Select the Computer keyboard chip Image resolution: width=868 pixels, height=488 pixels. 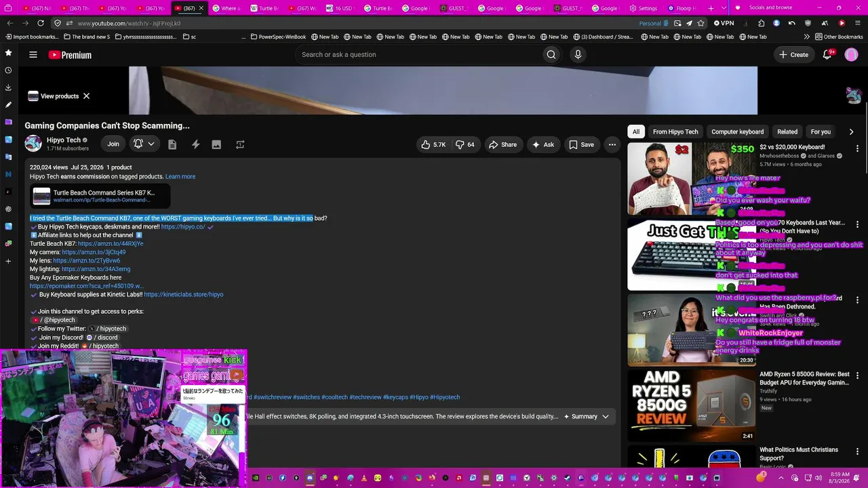tap(738, 131)
